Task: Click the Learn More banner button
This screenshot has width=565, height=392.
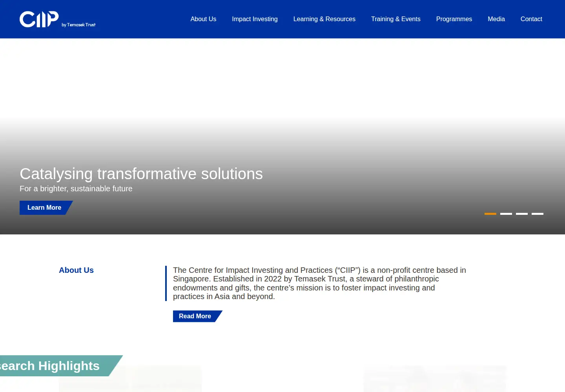Action: (46, 208)
